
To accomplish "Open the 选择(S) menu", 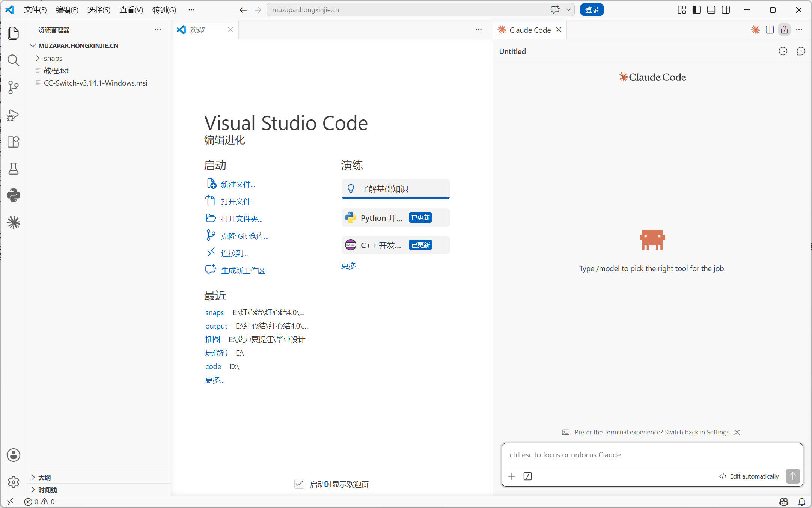I will [x=99, y=10].
